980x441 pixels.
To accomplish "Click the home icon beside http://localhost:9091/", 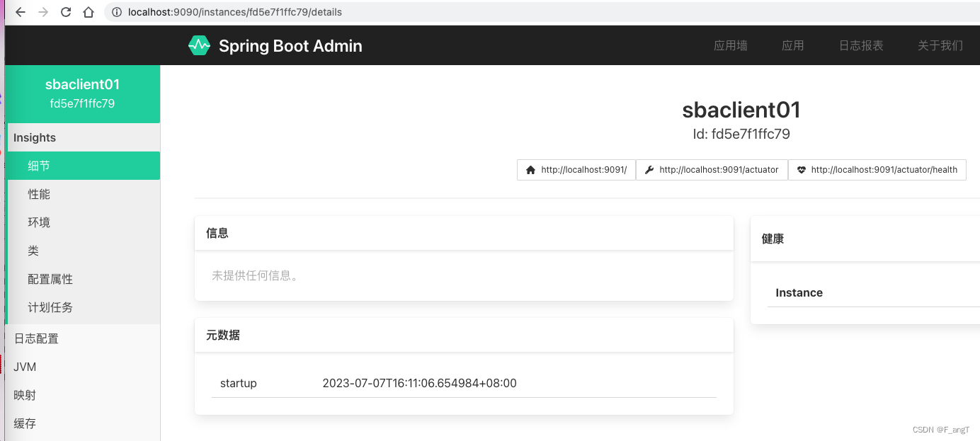I will coord(530,170).
